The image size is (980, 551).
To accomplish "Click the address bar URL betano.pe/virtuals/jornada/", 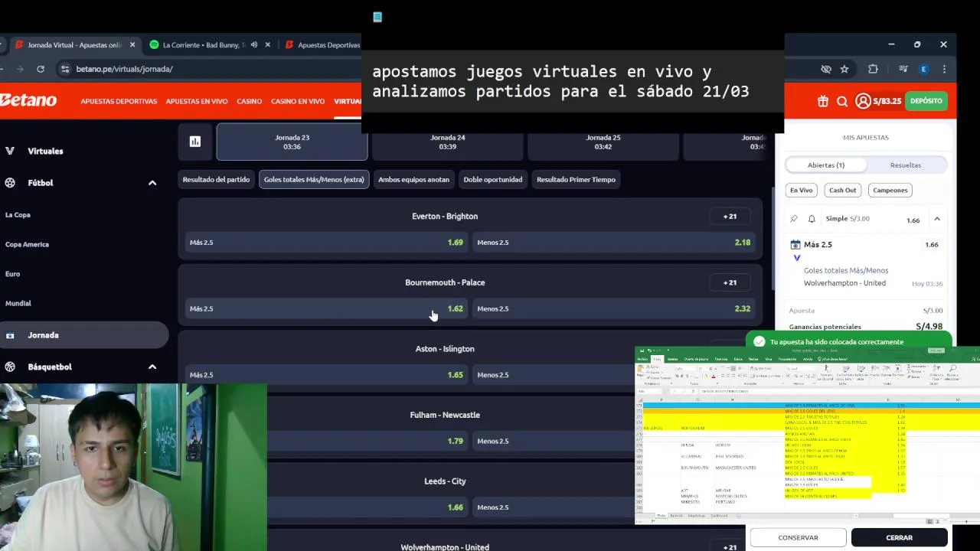I will pyautogui.click(x=124, y=69).
